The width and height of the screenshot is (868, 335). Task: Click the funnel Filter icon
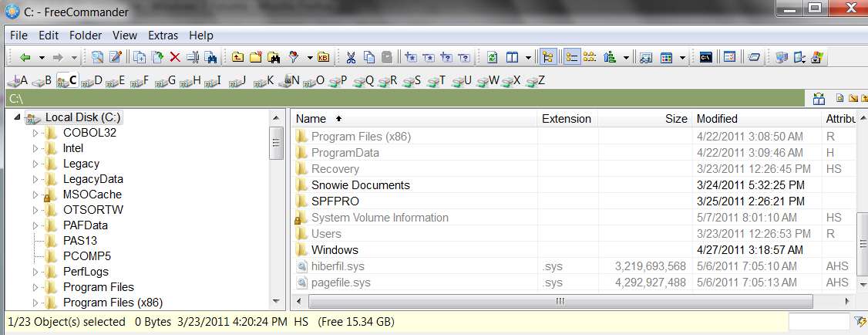coord(294,57)
